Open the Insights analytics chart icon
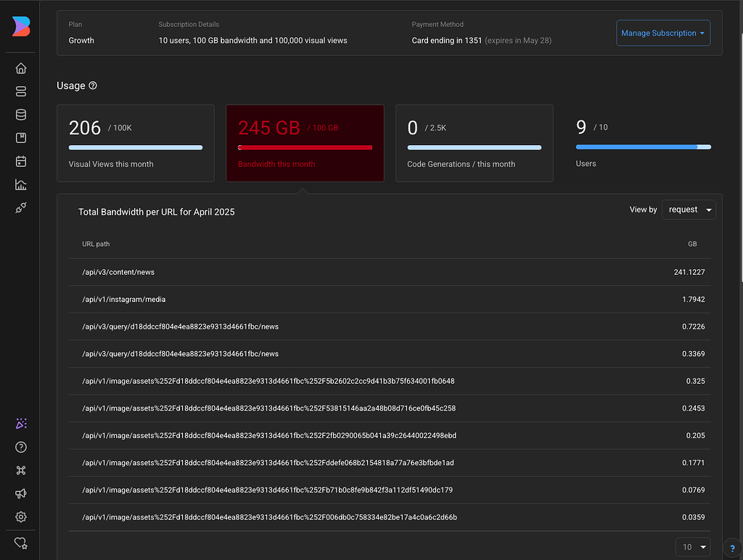This screenshot has height=560, width=743. tap(20, 184)
